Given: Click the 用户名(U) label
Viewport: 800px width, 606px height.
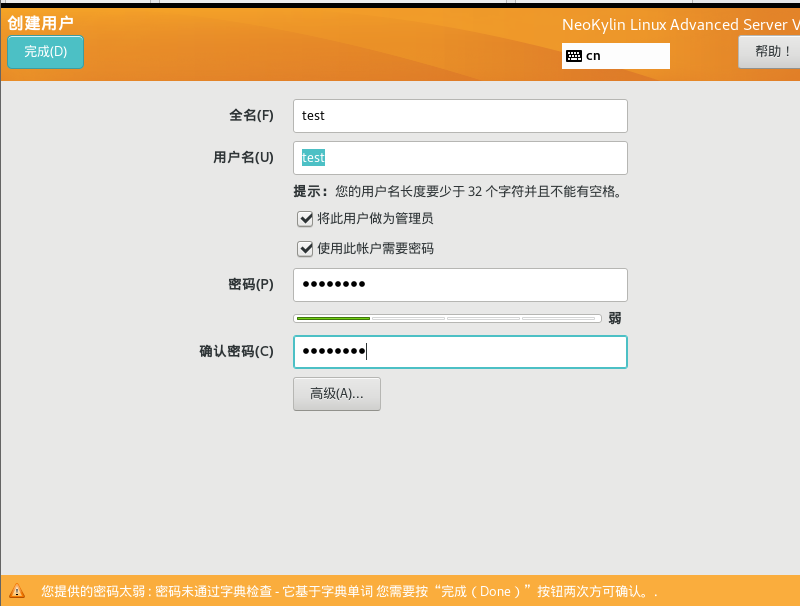Looking at the screenshot, I should tap(243, 157).
